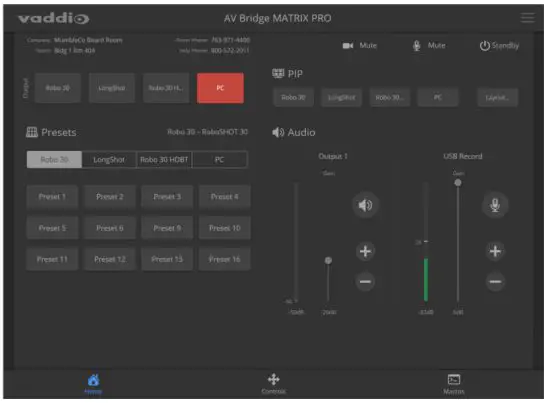Screen dimensions: 550x403
Task: Switch to Robo 30 presets tab
Action: [54, 160]
